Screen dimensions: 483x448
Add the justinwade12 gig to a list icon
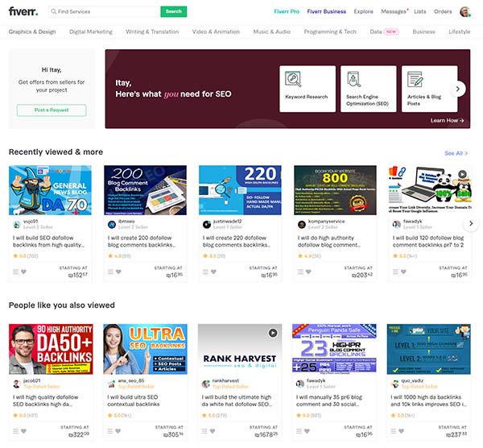pos(205,272)
